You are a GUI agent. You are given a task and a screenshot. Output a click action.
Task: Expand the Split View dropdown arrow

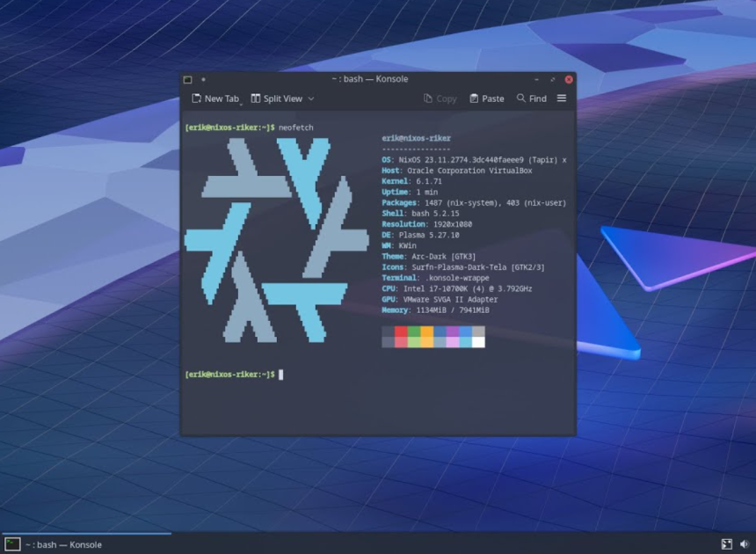pos(311,98)
